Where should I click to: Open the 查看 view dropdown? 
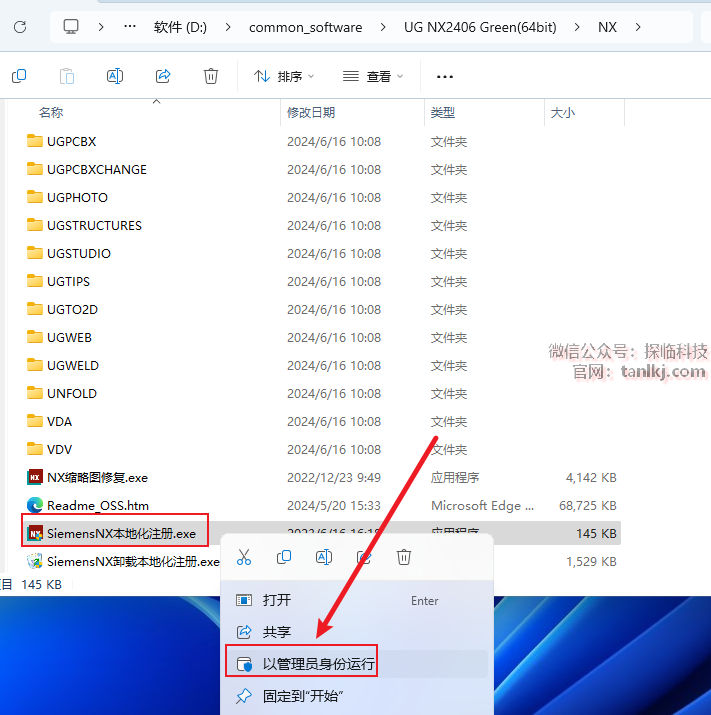pos(373,76)
